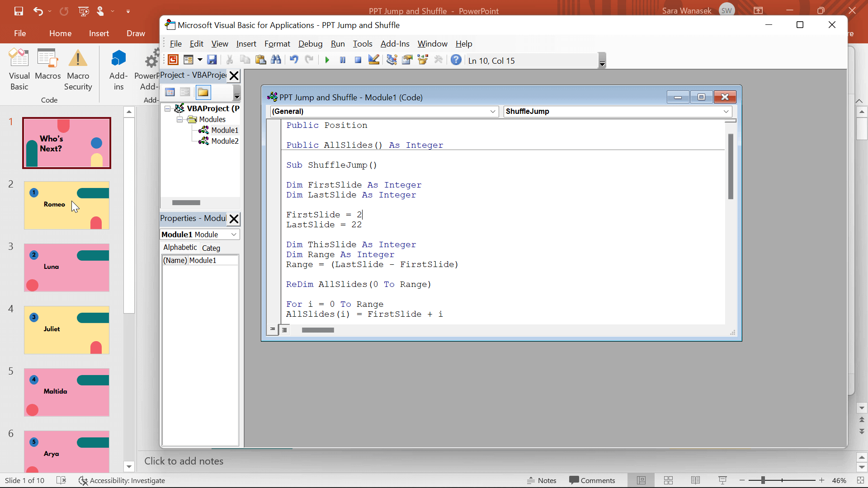Viewport: 868px width, 488px height.
Task: Click the Break (Pause) execution button
Action: click(x=343, y=60)
